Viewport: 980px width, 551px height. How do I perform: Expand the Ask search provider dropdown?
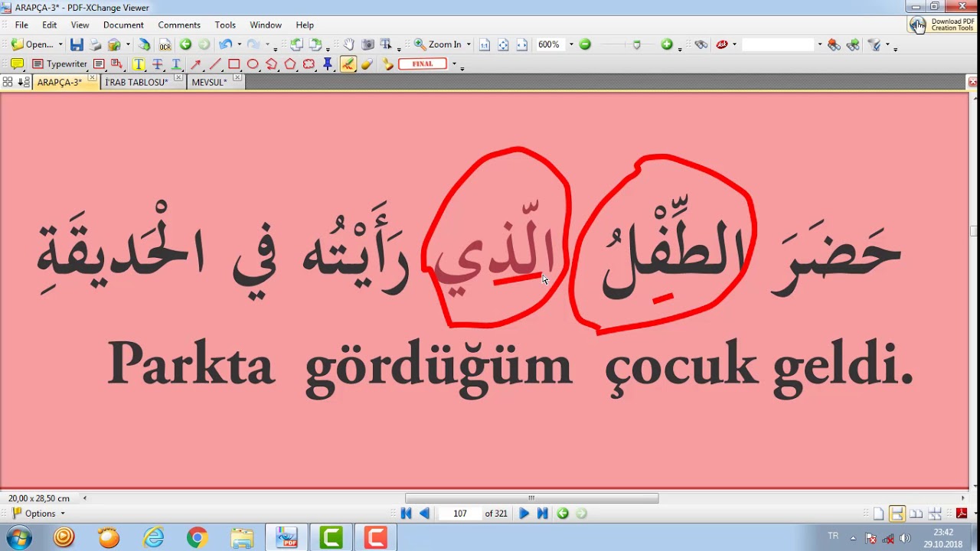coord(734,44)
